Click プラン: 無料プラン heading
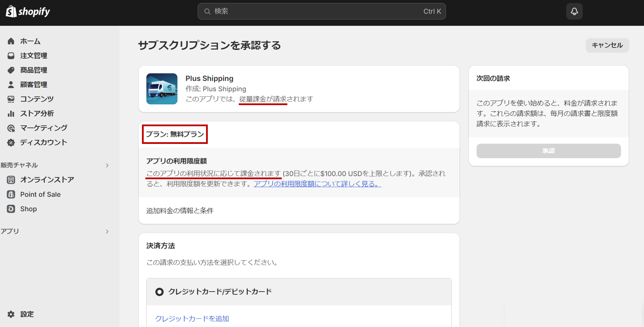The width and height of the screenshot is (644, 327). click(x=175, y=134)
